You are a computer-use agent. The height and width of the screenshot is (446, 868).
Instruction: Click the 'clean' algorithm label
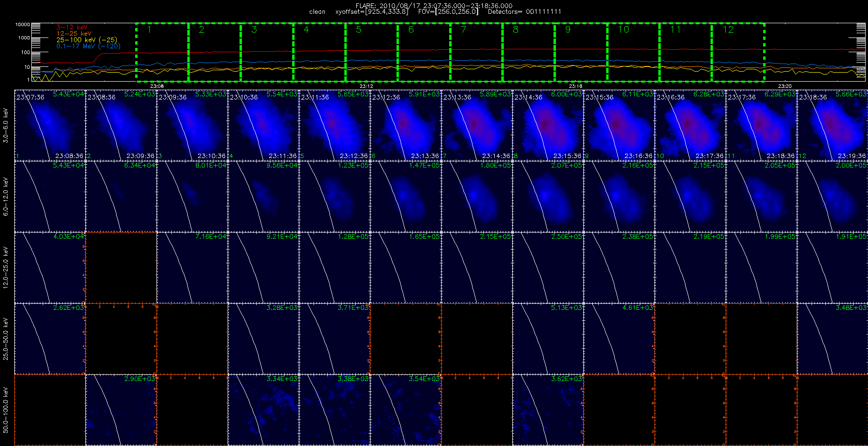(x=317, y=12)
